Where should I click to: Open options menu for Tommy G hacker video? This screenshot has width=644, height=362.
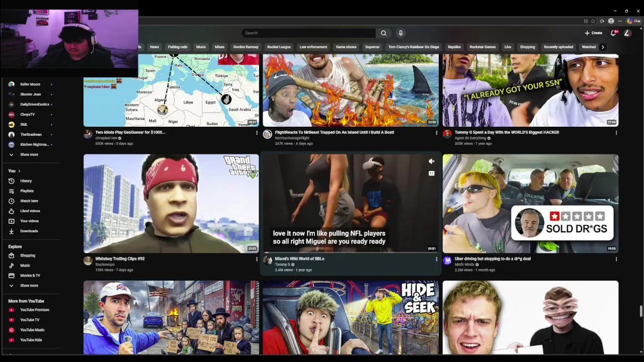(616, 133)
